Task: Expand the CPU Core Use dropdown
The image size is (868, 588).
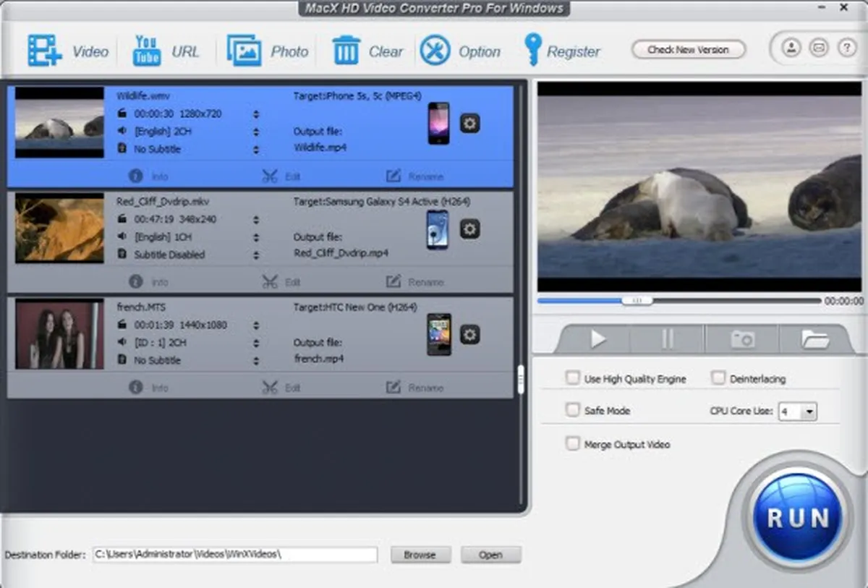Action: (809, 412)
